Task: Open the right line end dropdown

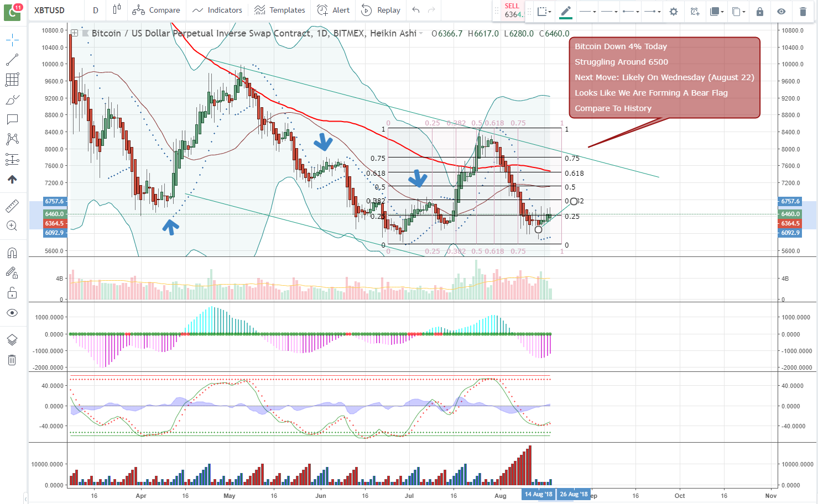Action: pyautogui.click(x=653, y=11)
